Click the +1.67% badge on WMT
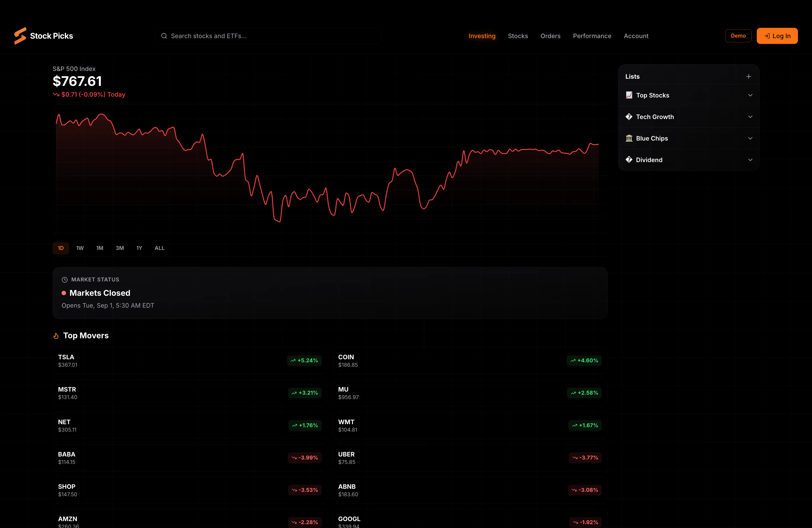Viewport: 812px width, 528px height. [x=585, y=425]
